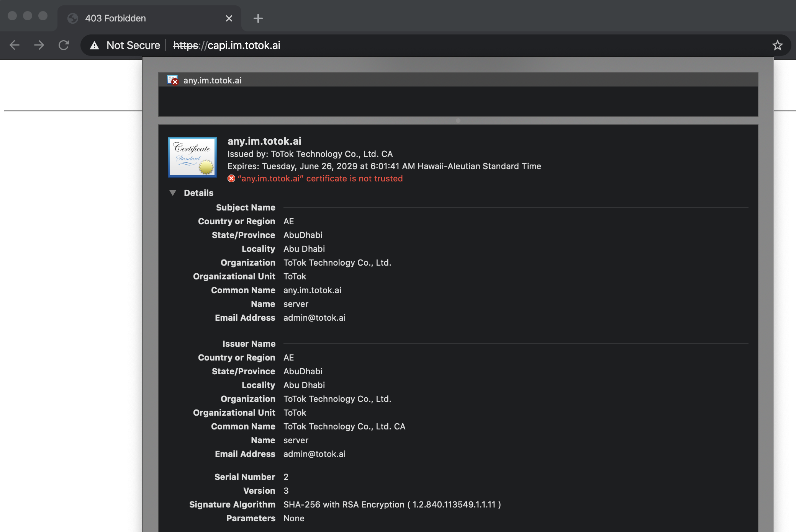Click the Subject Name section header
Screen dimensions: 796x532
coord(246,207)
